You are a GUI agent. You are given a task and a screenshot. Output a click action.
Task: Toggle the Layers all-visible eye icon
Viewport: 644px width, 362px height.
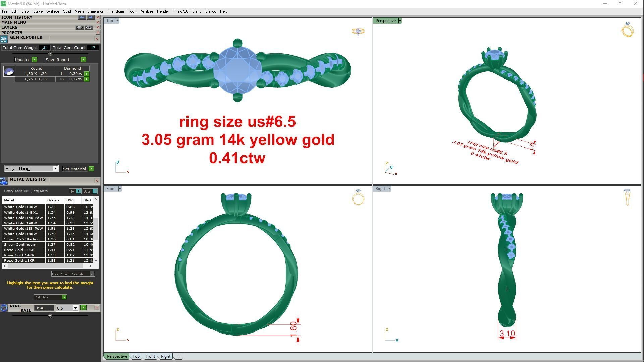[89, 27]
